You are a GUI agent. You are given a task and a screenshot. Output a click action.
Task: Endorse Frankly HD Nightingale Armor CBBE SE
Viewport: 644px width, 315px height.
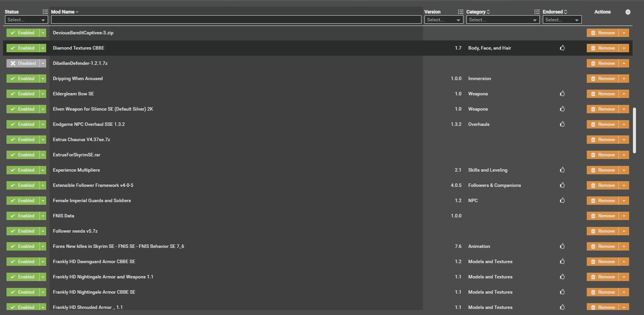pos(562,292)
